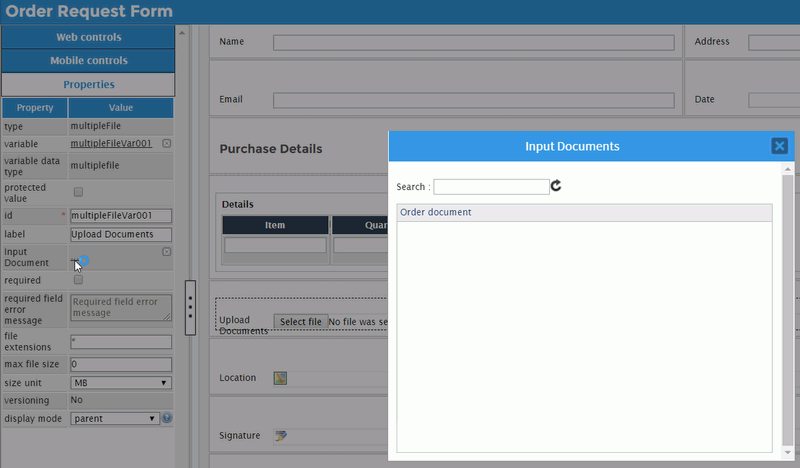Viewport: 800px width, 468px height.
Task: Select Order document from the list
Action: click(436, 212)
